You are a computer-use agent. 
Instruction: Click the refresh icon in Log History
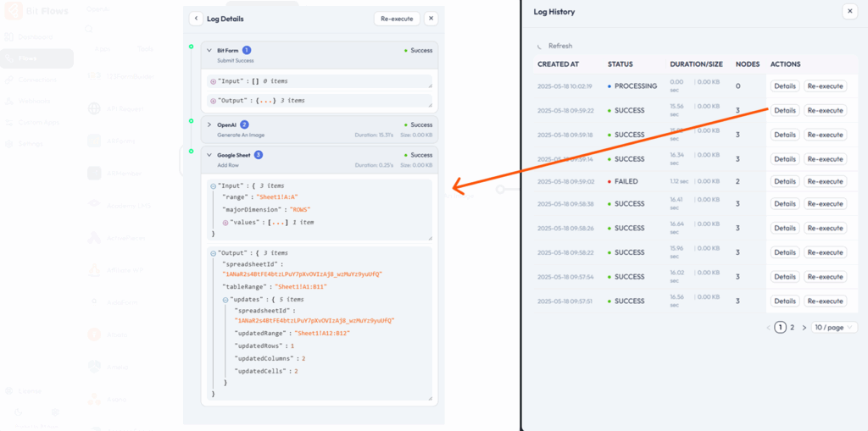click(541, 47)
